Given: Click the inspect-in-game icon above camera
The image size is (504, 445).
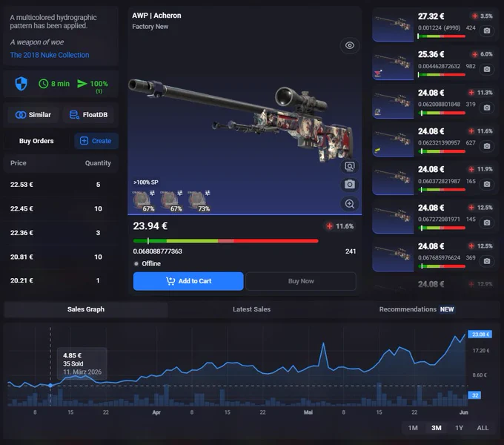Looking at the screenshot, I should click(x=350, y=166).
